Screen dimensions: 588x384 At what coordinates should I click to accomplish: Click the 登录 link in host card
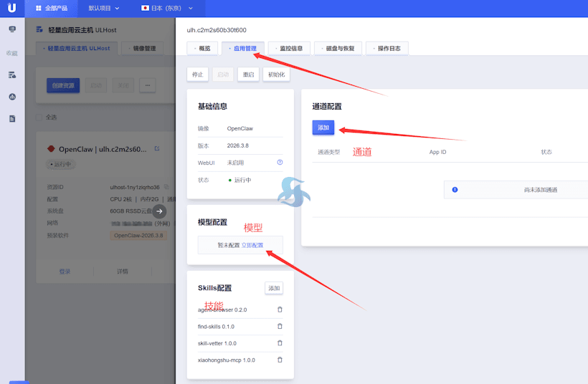(65, 272)
